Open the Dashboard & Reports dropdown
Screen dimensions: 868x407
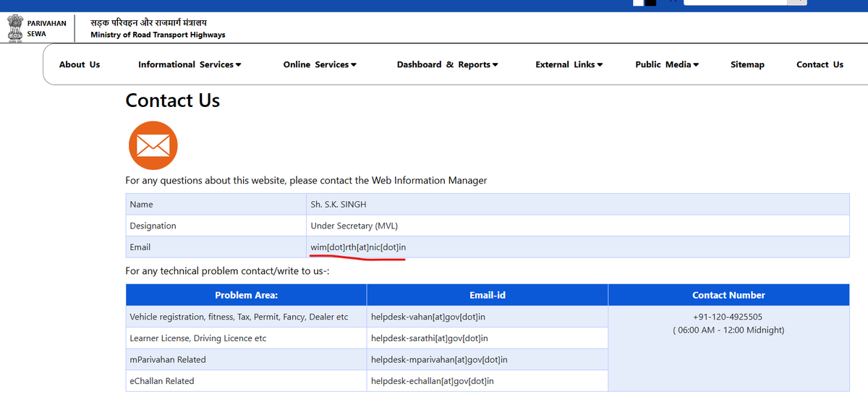tap(447, 64)
